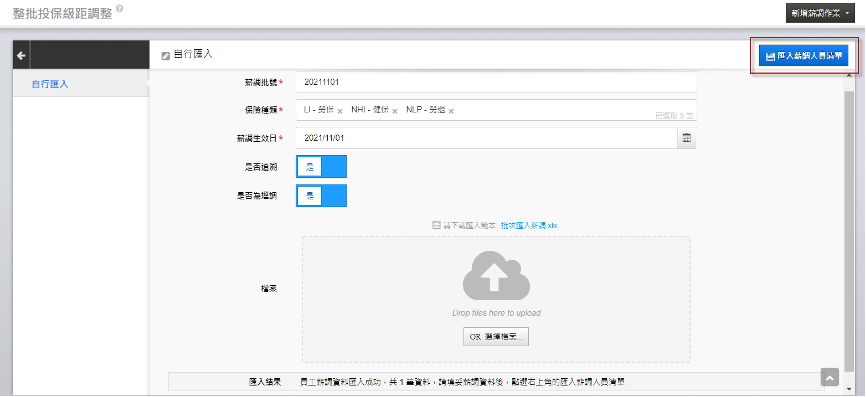The image size is (866, 397).
Task: Open the calendar picker for 薪調生效日
Action: pos(687,139)
